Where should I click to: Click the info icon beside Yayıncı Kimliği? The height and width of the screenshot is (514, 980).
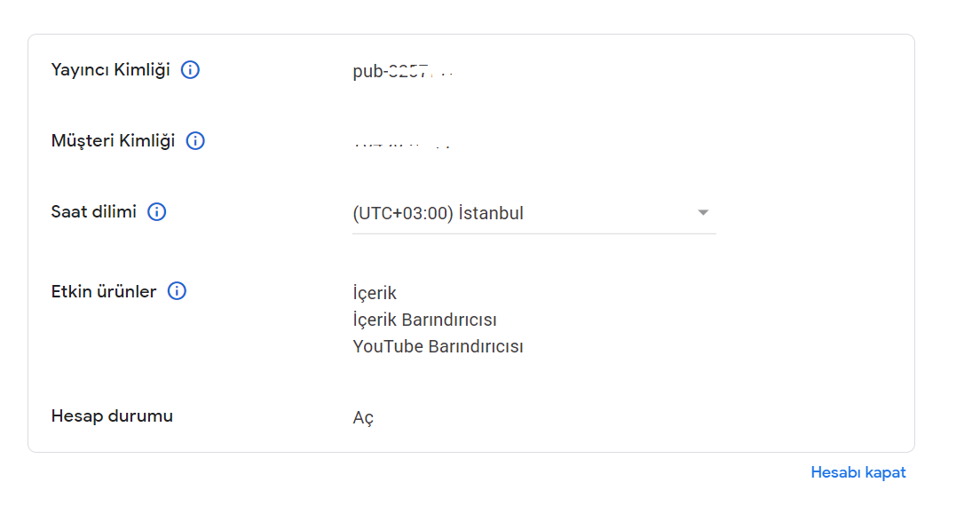[190, 70]
